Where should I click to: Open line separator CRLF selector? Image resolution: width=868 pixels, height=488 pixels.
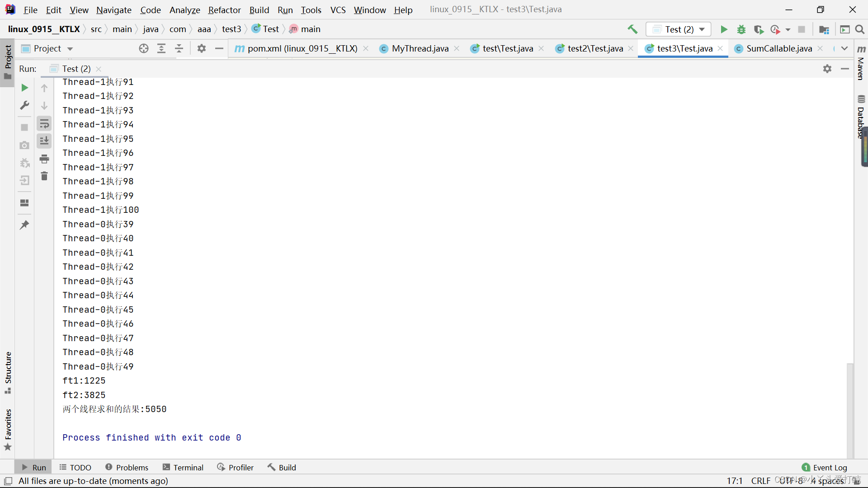click(x=761, y=481)
